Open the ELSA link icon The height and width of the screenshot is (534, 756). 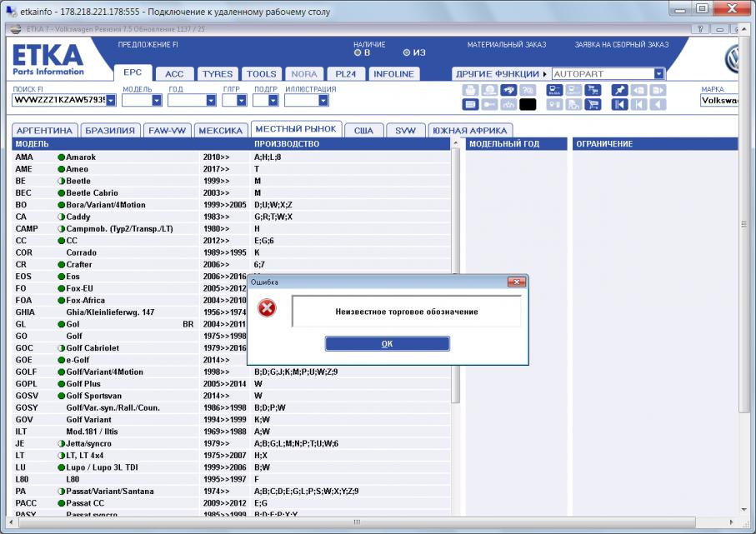point(554,90)
